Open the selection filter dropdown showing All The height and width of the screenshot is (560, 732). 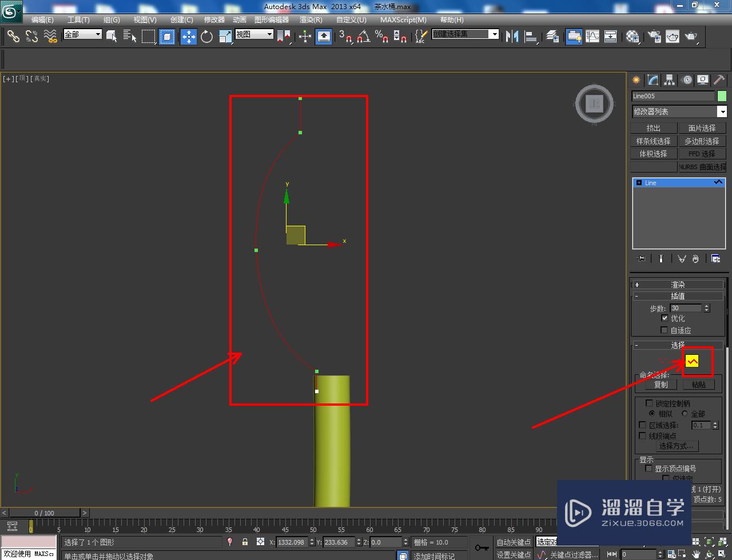pos(82,34)
